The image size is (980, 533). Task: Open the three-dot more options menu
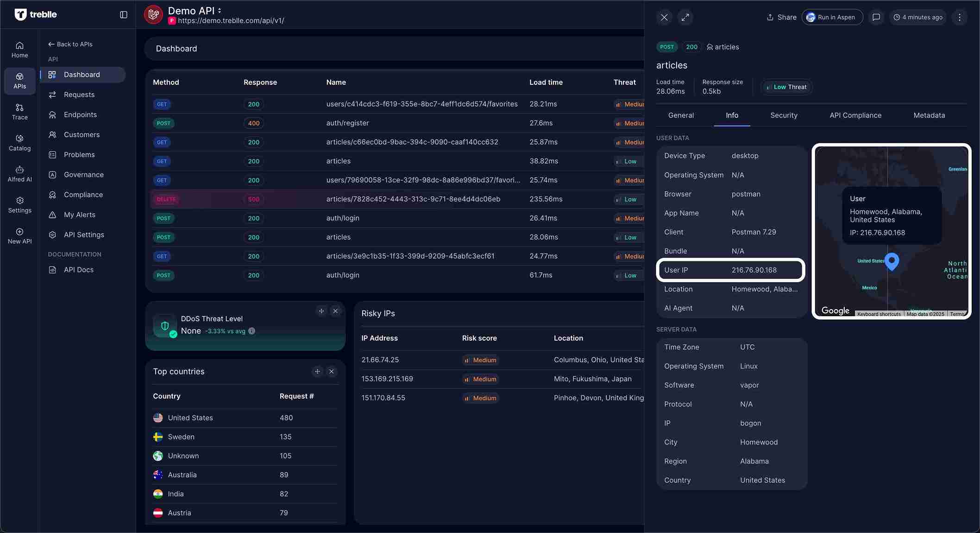[x=959, y=17]
